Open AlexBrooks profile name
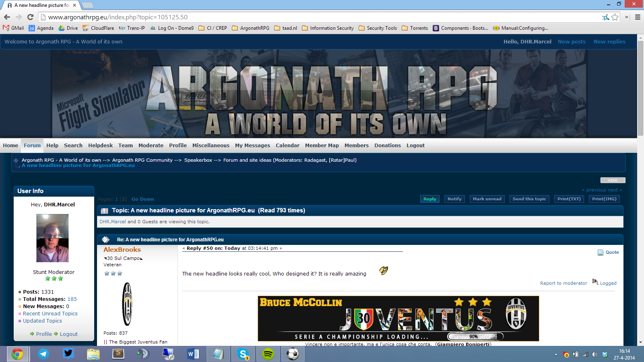 [122, 250]
